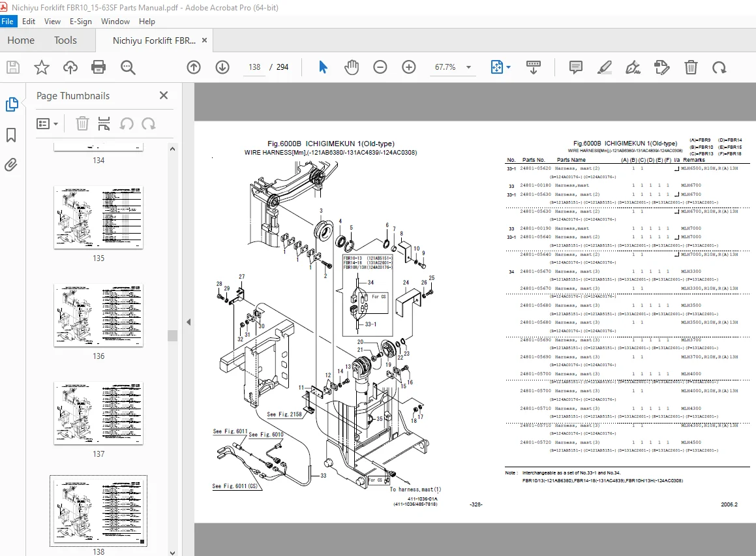Select the page 136 thumbnail

point(98,315)
